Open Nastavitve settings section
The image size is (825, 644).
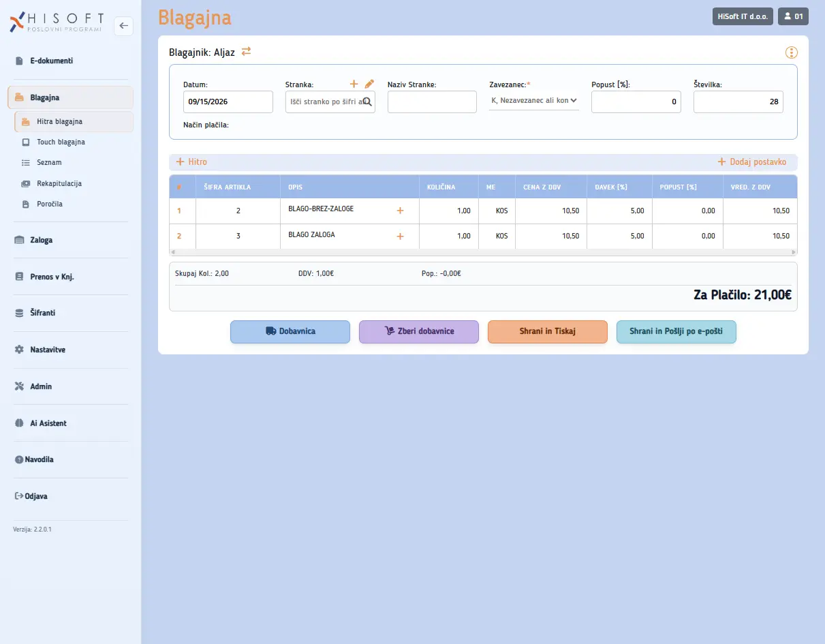[71, 350]
